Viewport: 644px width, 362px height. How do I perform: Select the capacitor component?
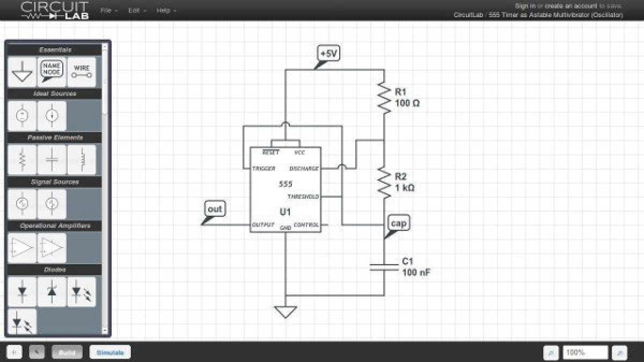(x=52, y=159)
